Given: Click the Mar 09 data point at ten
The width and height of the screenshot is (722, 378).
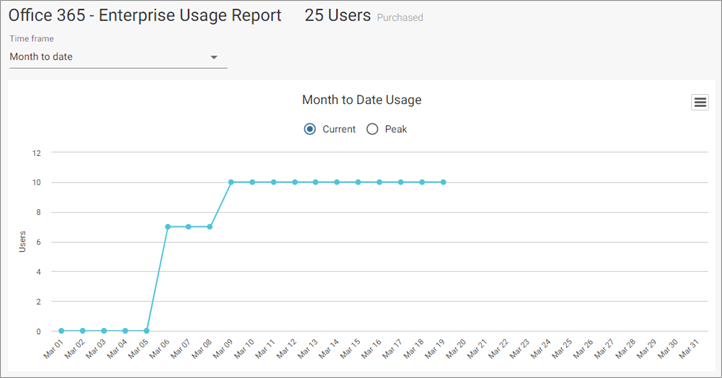Looking at the screenshot, I should point(231,182).
